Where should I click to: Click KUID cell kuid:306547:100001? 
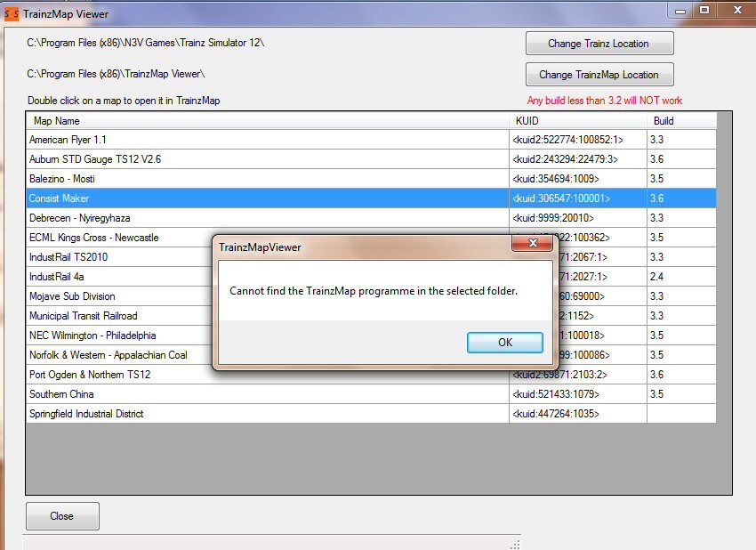coord(578,198)
